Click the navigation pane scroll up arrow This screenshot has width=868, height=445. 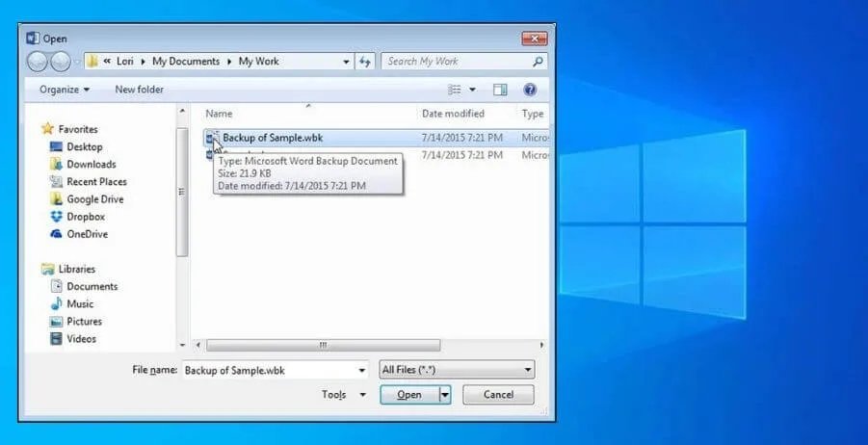tap(183, 112)
